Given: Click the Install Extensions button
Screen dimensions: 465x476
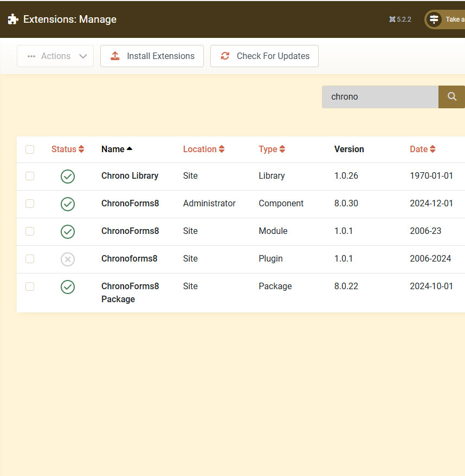Looking at the screenshot, I should [152, 56].
